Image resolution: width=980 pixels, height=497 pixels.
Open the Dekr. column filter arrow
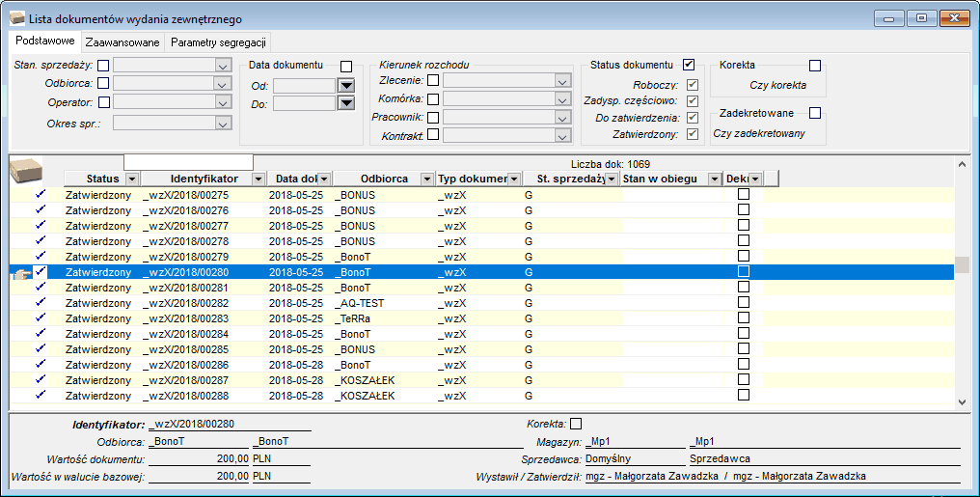tap(755, 179)
